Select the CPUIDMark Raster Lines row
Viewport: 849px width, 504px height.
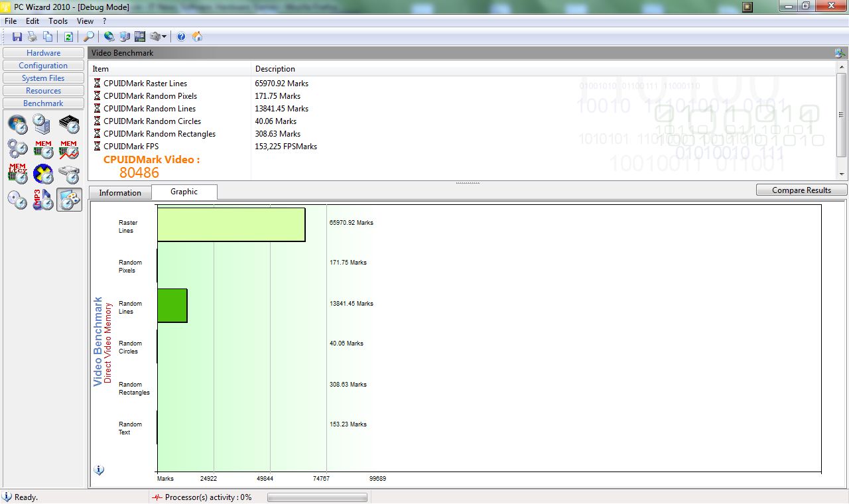coord(462,84)
